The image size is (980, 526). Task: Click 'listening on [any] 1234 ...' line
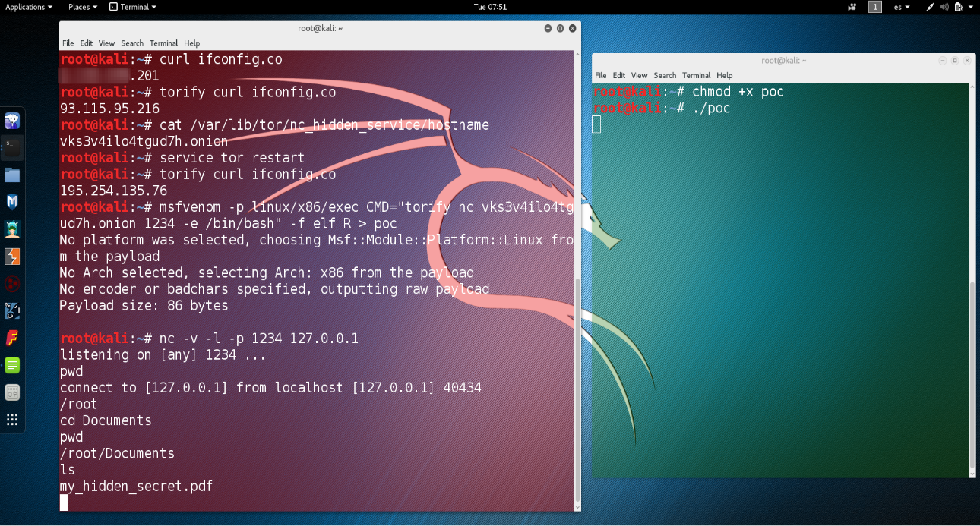coord(163,354)
